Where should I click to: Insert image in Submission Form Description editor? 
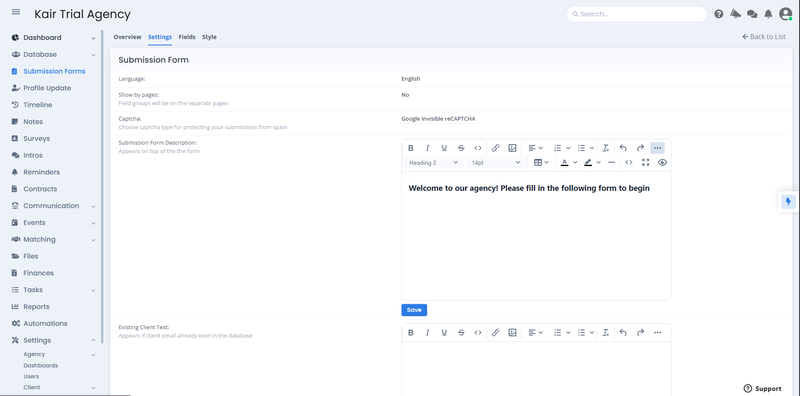coord(512,148)
